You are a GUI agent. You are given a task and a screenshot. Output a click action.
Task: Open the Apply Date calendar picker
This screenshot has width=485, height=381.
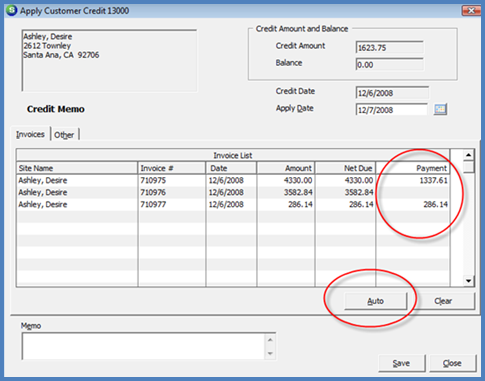[440, 109]
